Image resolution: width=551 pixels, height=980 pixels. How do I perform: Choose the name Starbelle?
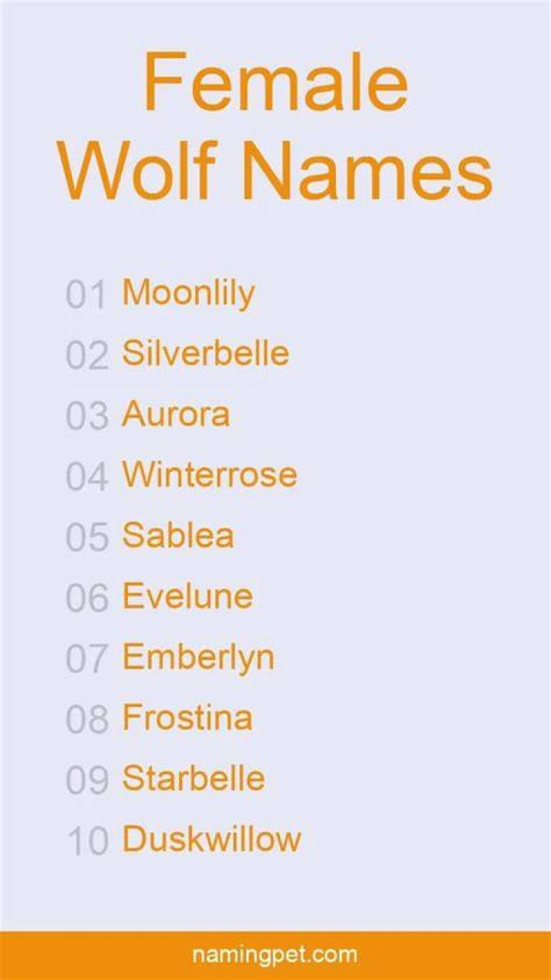pyautogui.click(x=194, y=779)
